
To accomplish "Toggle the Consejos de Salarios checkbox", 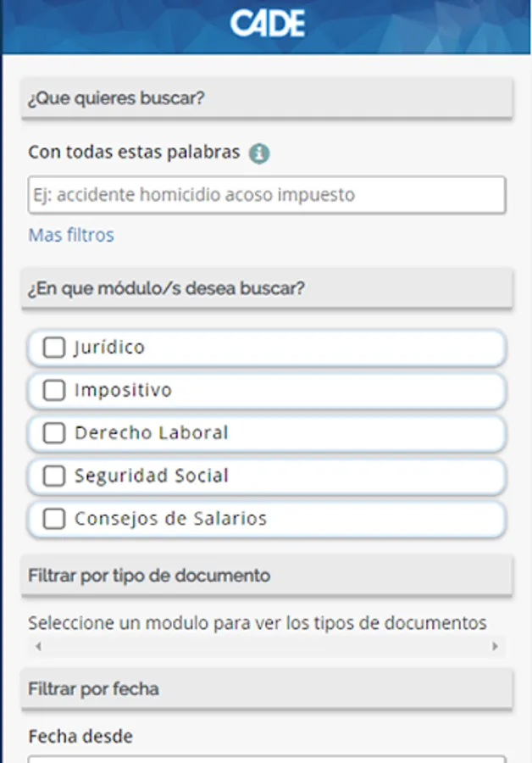I will 54,519.
